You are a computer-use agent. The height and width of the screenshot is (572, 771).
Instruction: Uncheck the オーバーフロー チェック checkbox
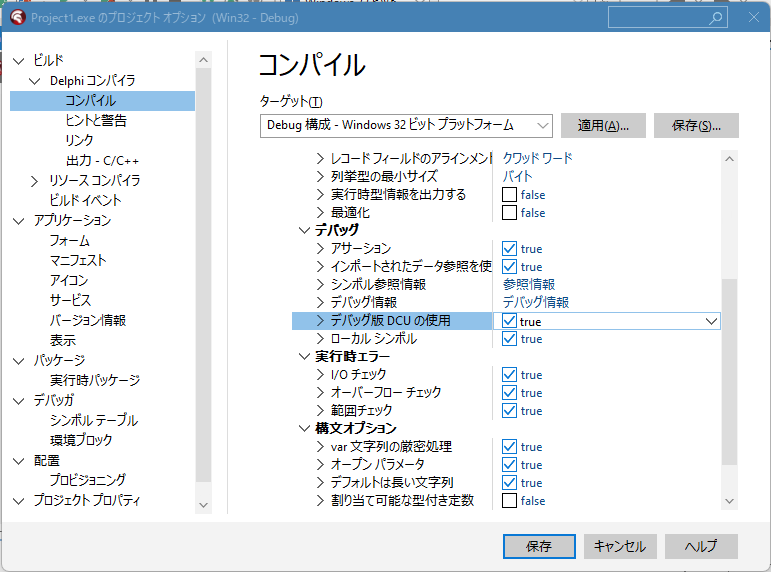[x=510, y=393]
